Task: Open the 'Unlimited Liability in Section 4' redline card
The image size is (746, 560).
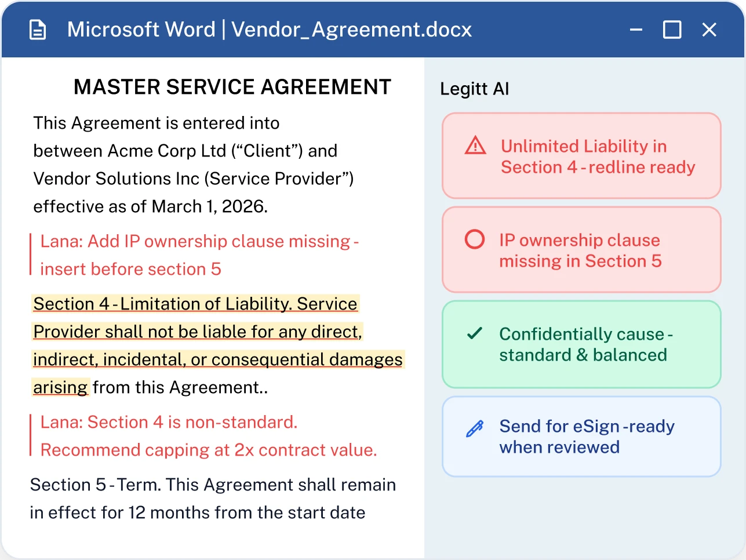Action: coord(581,155)
